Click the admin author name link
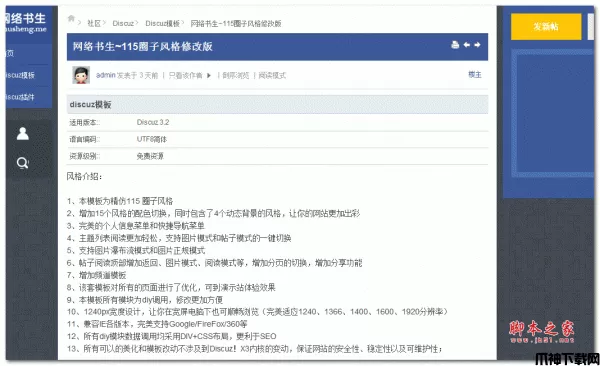This screenshot has width=600, height=366. pyautogui.click(x=106, y=75)
